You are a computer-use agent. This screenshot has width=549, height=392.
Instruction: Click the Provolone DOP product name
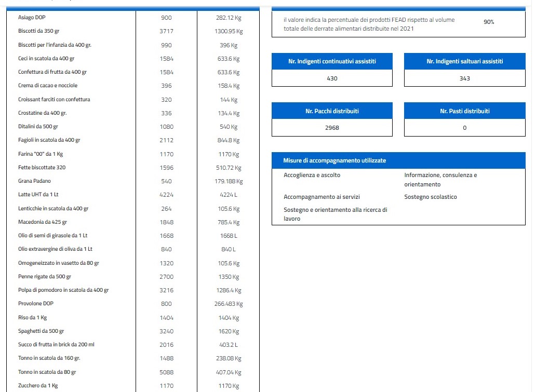coord(36,304)
